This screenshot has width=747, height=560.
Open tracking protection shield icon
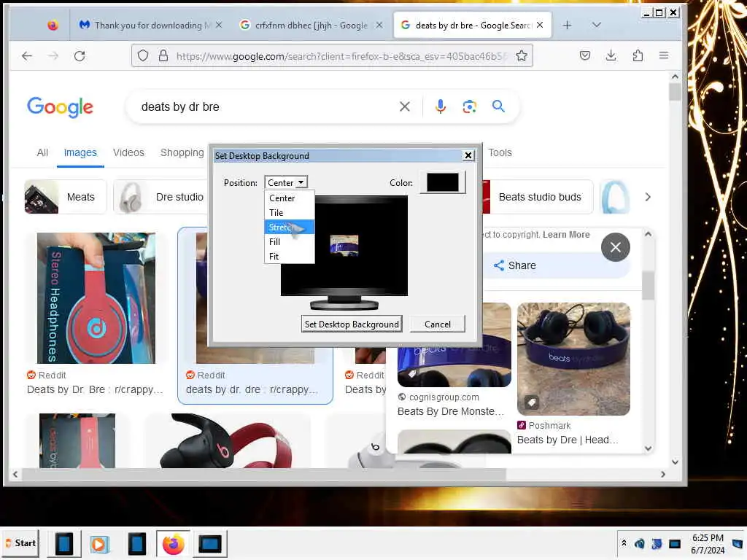(x=143, y=55)
